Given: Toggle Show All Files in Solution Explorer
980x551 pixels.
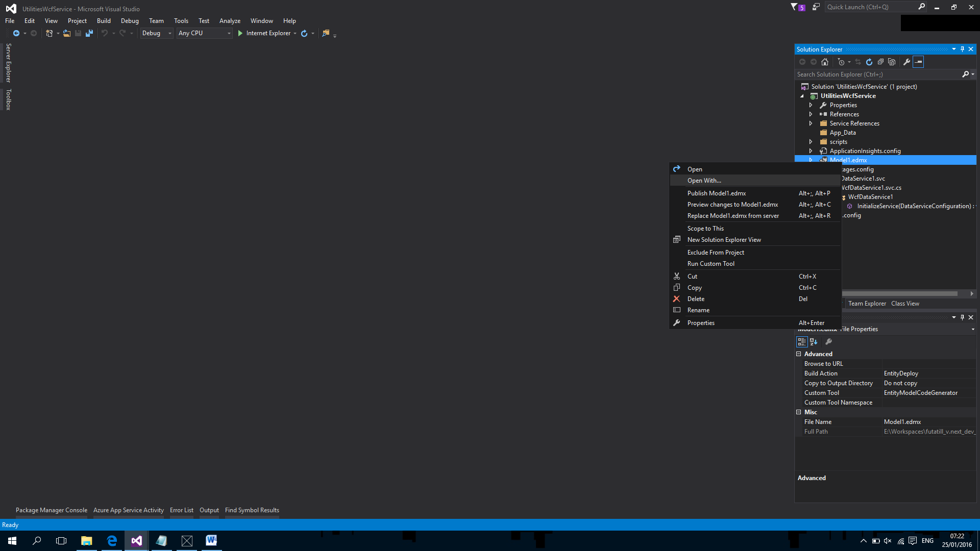Looking at the screenshot, I should click(x=892, y=62).
